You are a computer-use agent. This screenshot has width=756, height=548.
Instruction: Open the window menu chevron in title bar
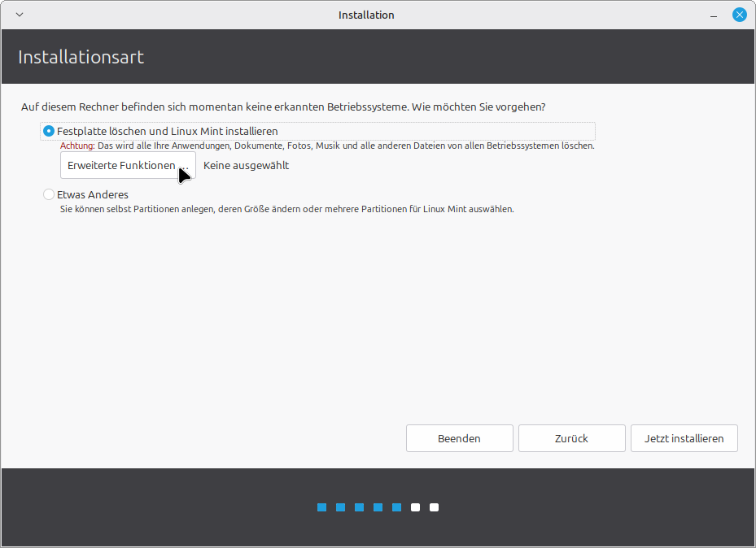click(x=20, y=15)
